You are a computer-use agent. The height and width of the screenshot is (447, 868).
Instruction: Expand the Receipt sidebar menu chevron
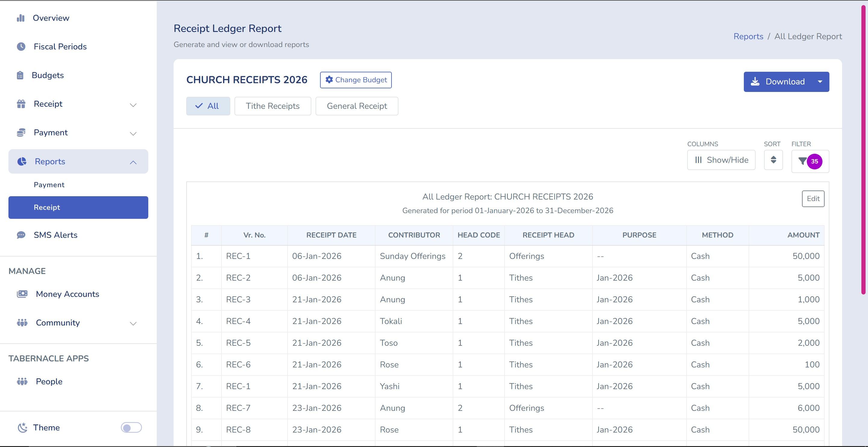click(x=133, y=105)
